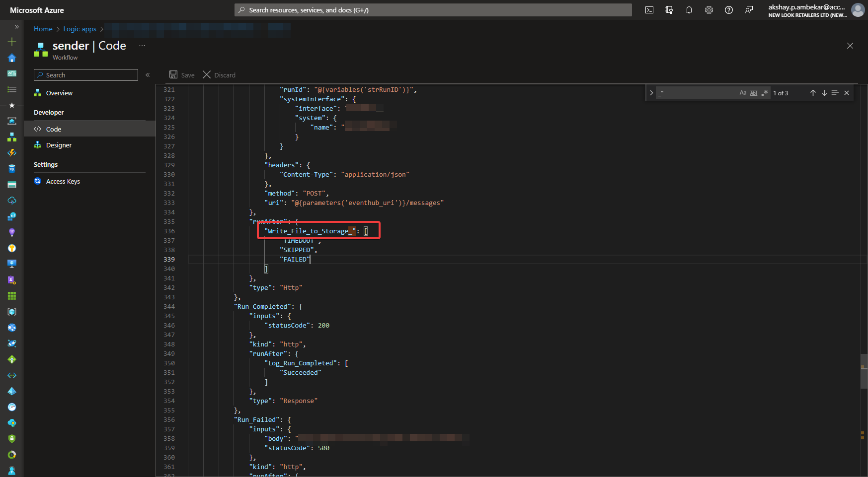Image resolution: width=868 pixels, height=477 pixels.
Task: Switch to the Designer view
Action: click(59, 145)
